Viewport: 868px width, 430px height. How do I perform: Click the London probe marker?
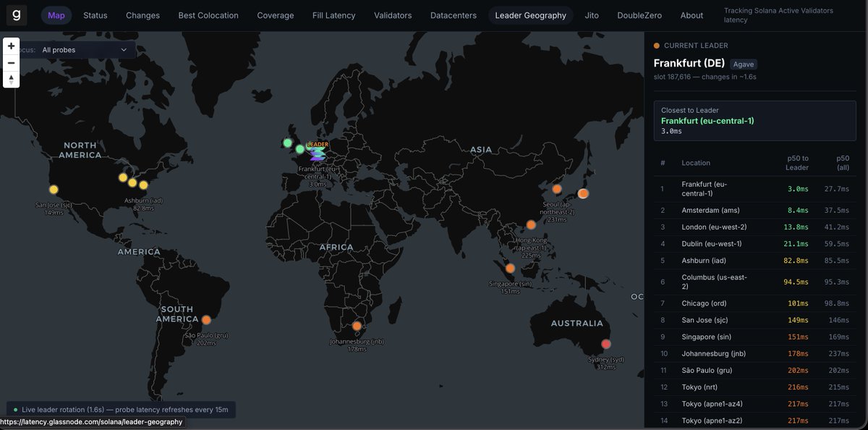tap(300, 149)
